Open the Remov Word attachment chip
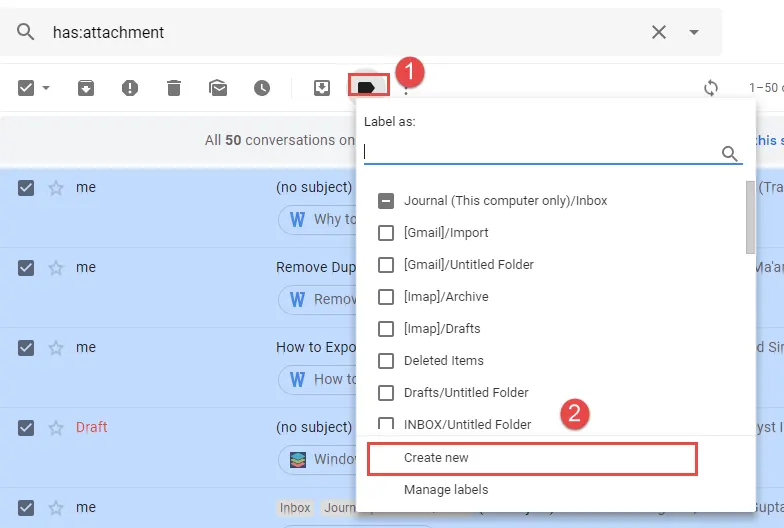The height and width of the screenshot is (528, 784). 317,299
